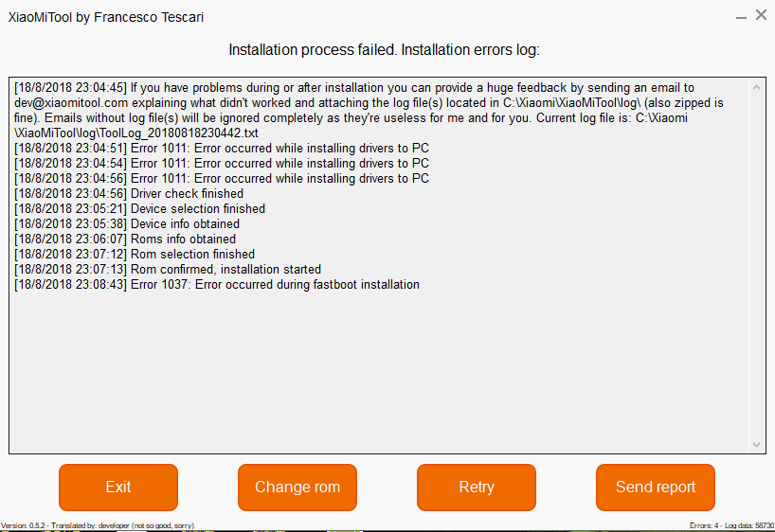This screenshot has height=532, width=775.
Task: Click the log scrollbar up arrow
Action: [756, 87]
